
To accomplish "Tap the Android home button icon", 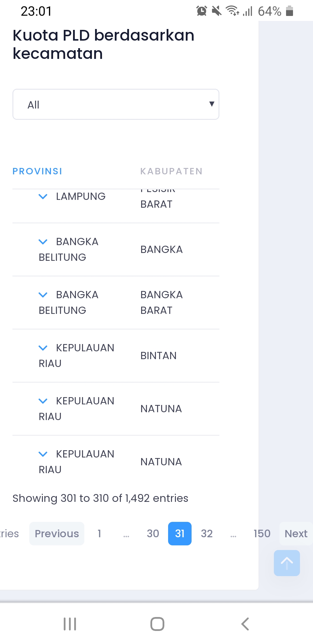I will point(157,624).
